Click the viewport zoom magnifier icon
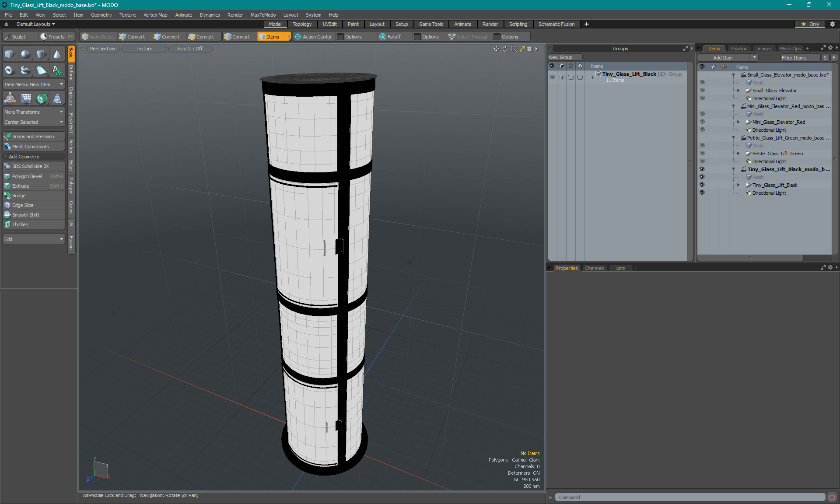Screen dimensions: 840x504 tap(514, 49)
